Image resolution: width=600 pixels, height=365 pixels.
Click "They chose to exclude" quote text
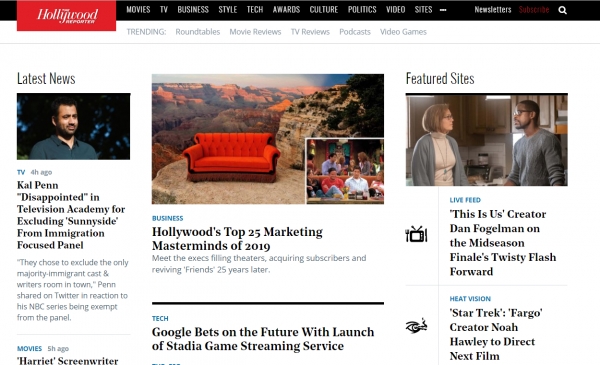point(73,290)
